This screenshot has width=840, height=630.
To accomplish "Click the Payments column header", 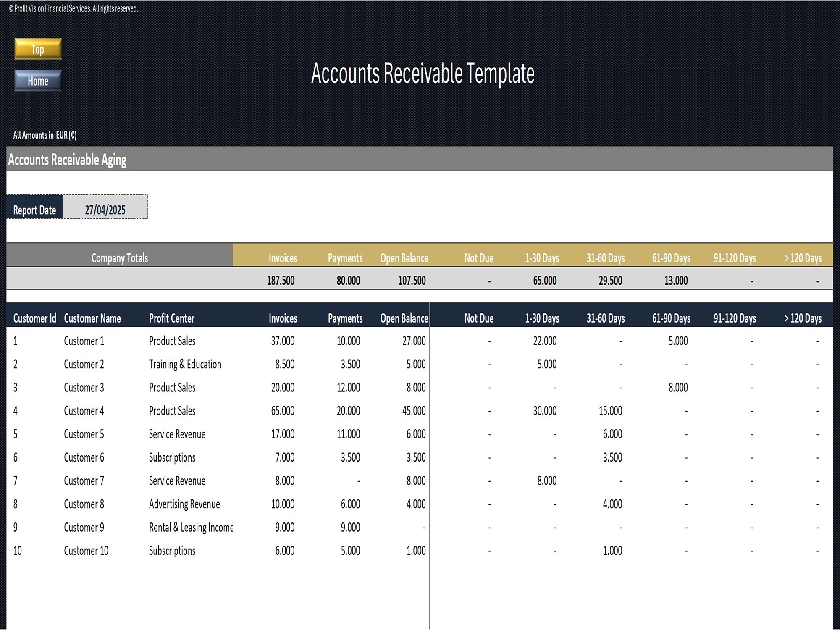I will pyautogui.click(x=344, y=258).
